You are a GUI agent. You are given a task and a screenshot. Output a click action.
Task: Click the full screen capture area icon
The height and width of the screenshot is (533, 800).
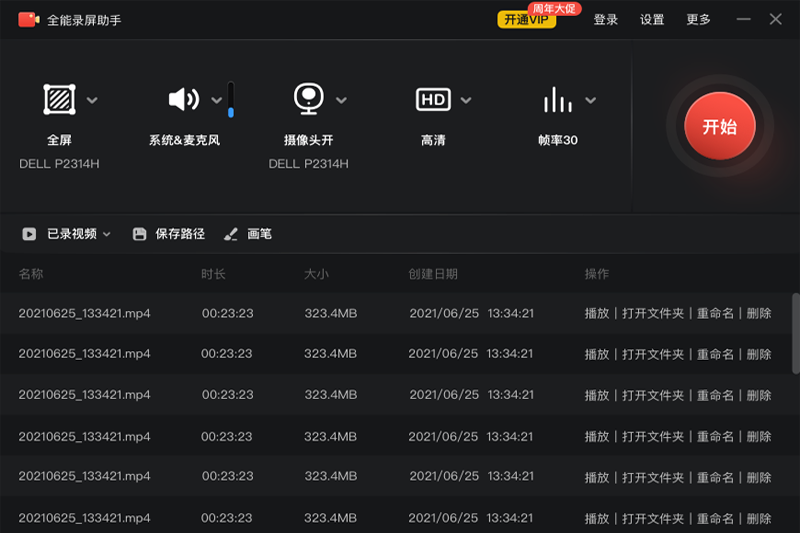59,99
